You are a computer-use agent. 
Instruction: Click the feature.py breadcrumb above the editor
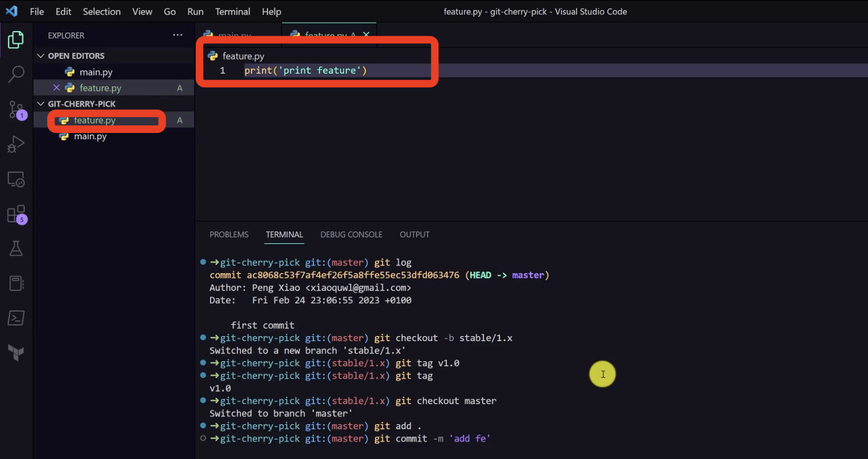pyautogui.click(x=243, y=56)
